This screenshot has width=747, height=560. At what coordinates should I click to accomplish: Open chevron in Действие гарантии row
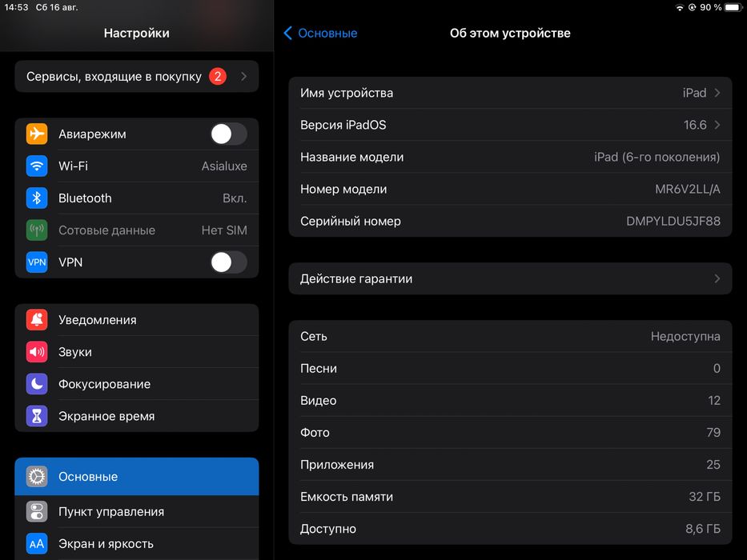click(x=717, y=278)
